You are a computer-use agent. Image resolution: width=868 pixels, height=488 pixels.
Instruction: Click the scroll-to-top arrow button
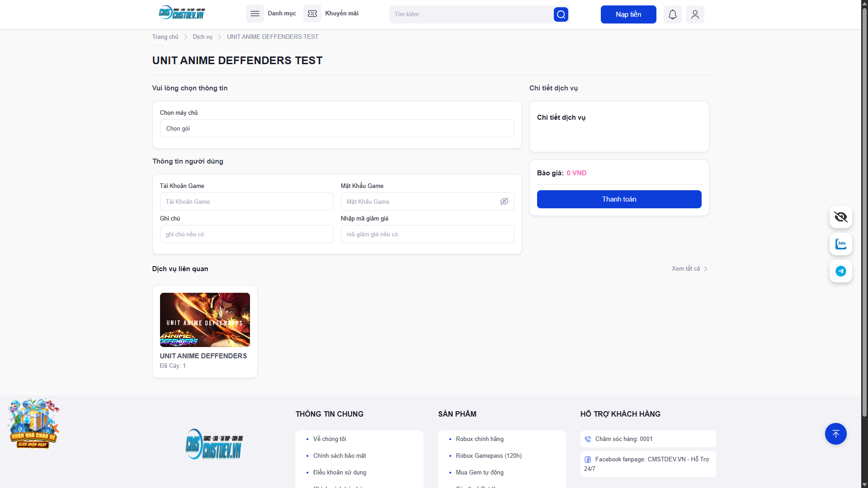(835, 434)
